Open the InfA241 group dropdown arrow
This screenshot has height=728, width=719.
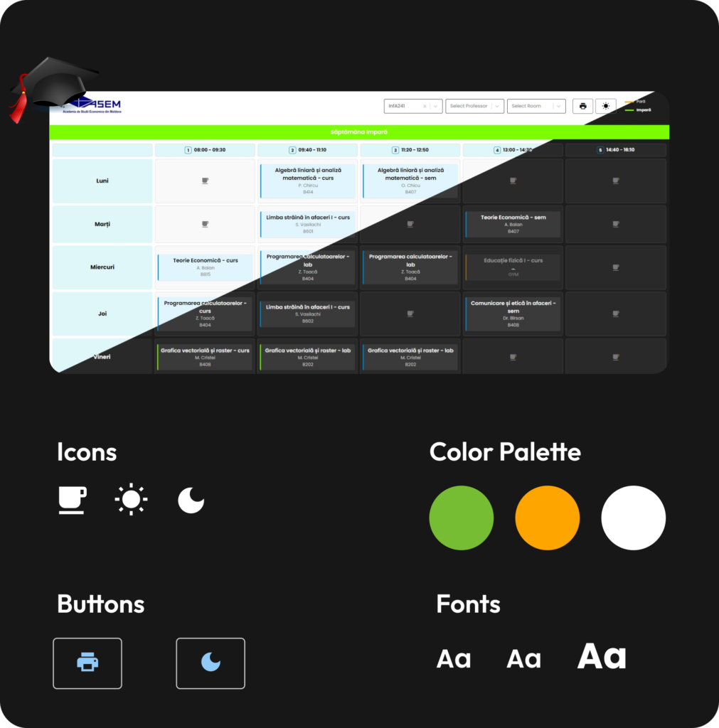(x=436, y=107)
